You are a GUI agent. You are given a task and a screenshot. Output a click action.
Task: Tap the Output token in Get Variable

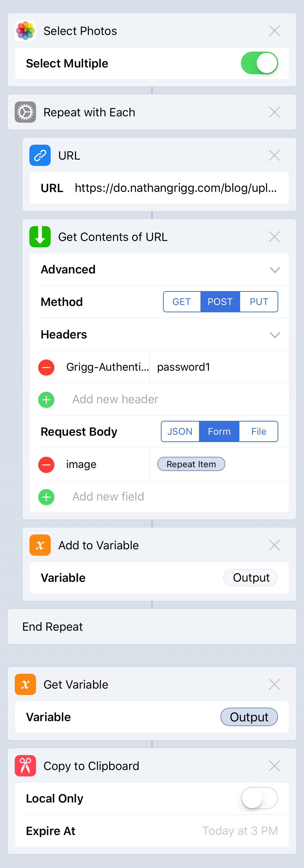[x=249, y=717]
